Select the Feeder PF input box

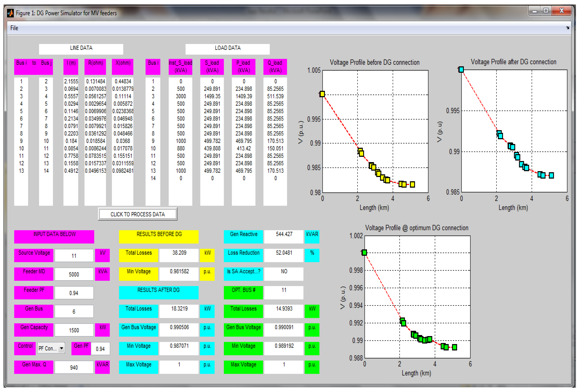pyautogui.click(x=74, y=293)
